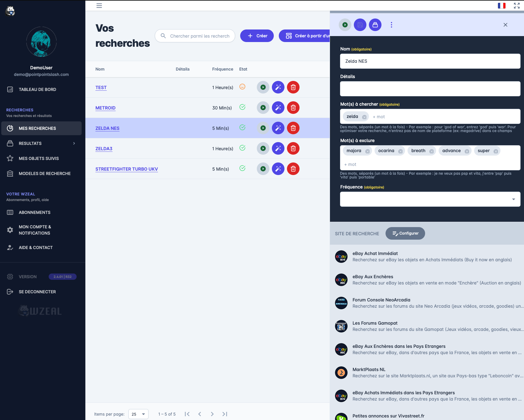Click the empty Détails input field
Screen dimensions: 524x420
(430, 89)
